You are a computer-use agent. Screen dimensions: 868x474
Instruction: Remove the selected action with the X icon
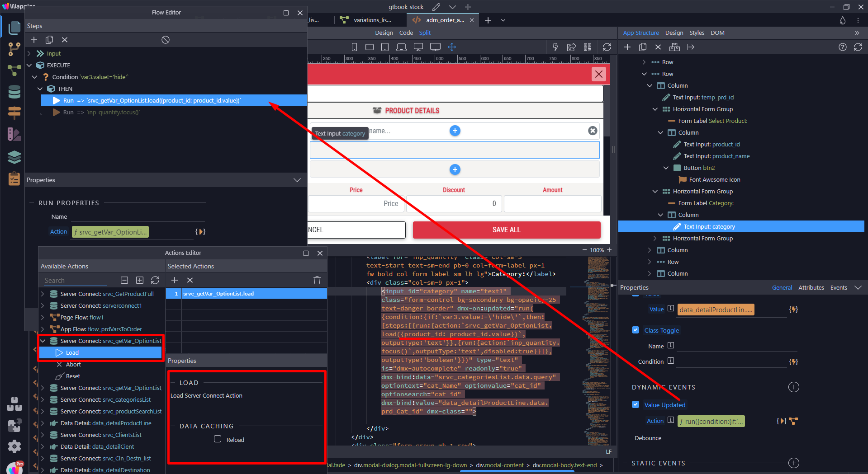[190, 280]
